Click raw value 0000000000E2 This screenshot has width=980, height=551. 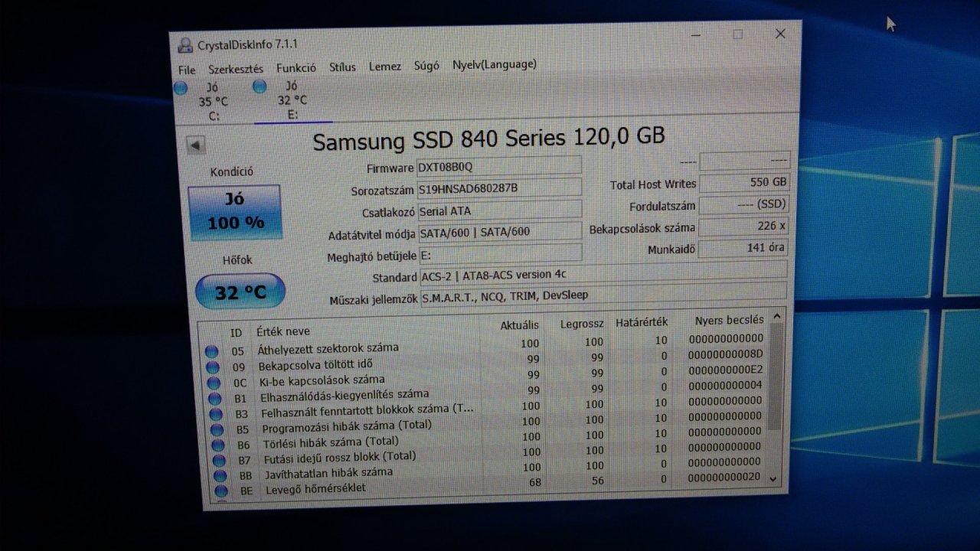click(x=725, y=370)
